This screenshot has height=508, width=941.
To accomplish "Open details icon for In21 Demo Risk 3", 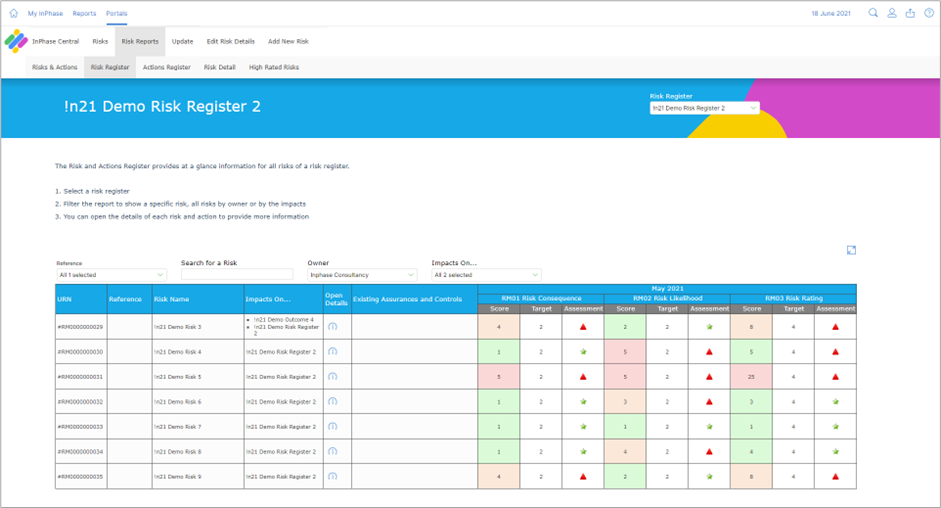I will tap(333, 327).
